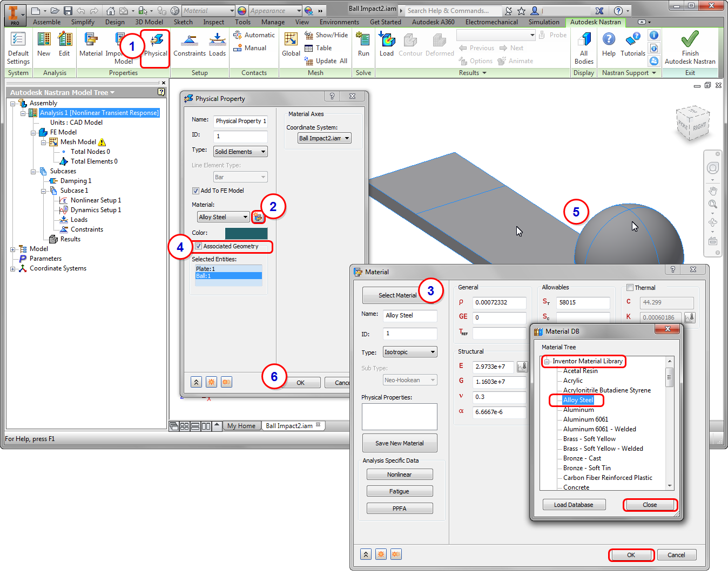This screenshot has width=728, height=576.
Task: Open the Coordinate System dropdown
Action: (325, 138)
